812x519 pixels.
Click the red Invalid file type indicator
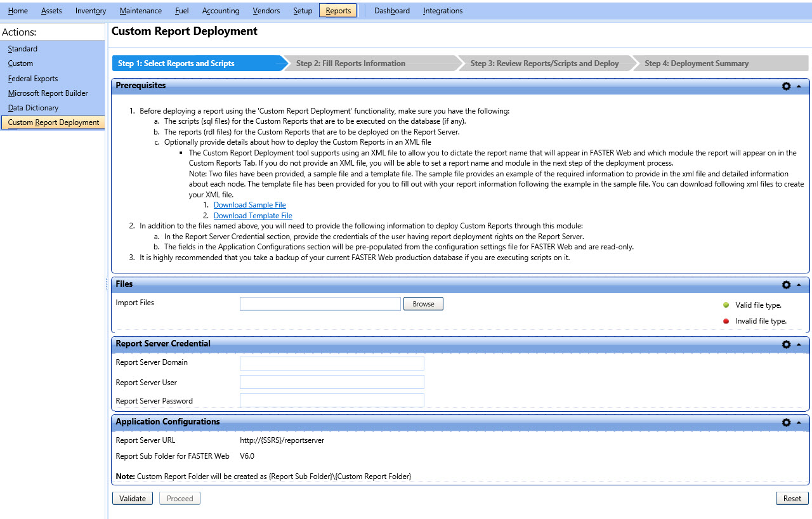point(726,321)
